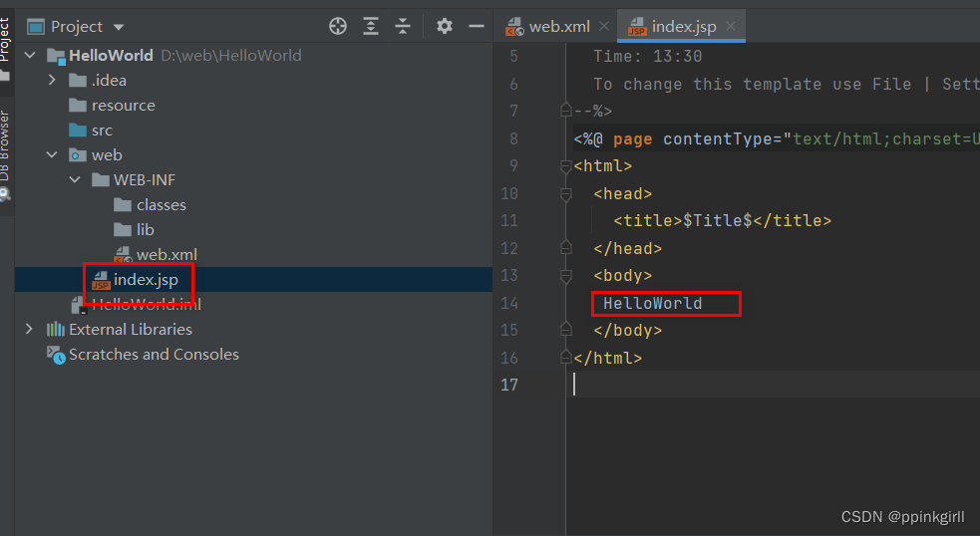Expand External Libraries node
The height and width of the screenshot is (536, 980).
(x=29, y=329)
